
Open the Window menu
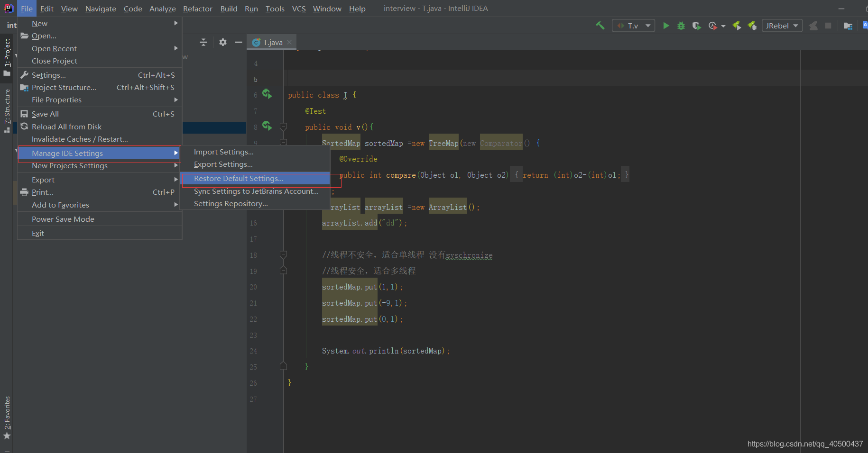327,9
